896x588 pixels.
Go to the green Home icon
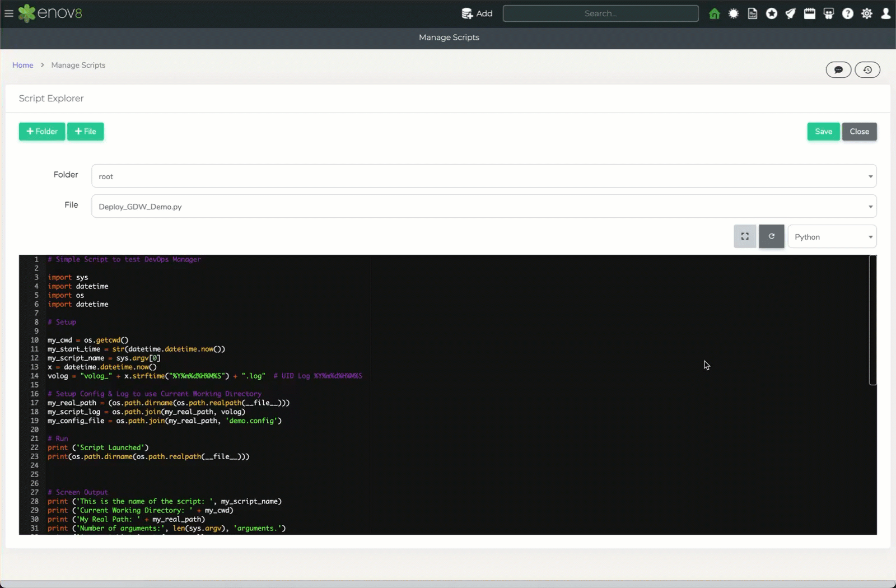click(715, 13)
